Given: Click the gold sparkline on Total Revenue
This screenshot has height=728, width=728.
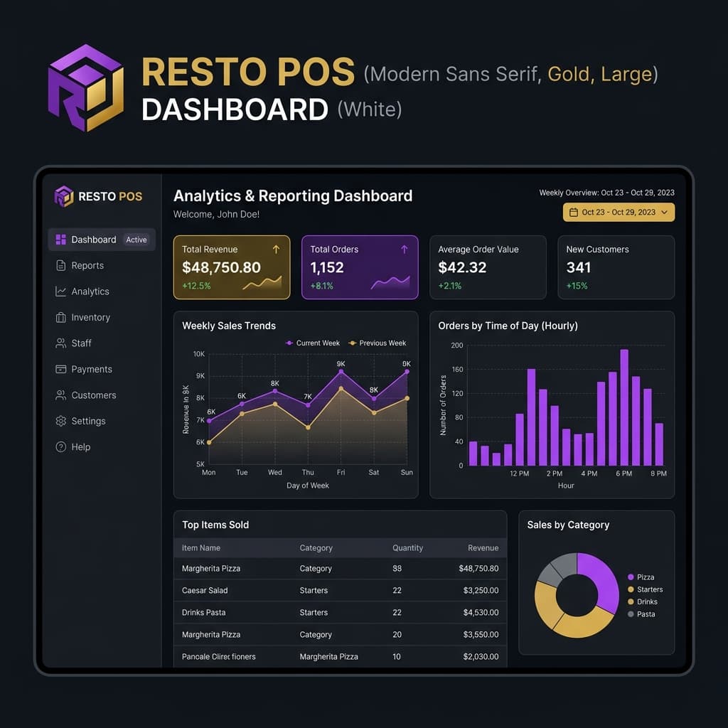Looking at the screenshot, I should [x=262, y=283].
